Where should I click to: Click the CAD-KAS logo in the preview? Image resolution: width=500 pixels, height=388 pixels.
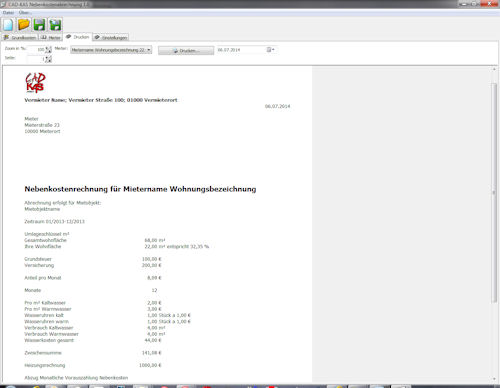tap(35, 83)
